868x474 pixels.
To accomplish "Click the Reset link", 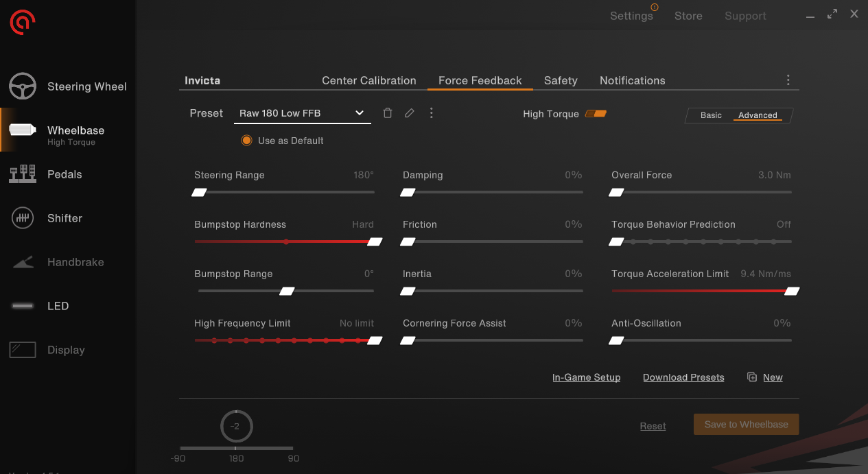I will (x=653, y=426).
